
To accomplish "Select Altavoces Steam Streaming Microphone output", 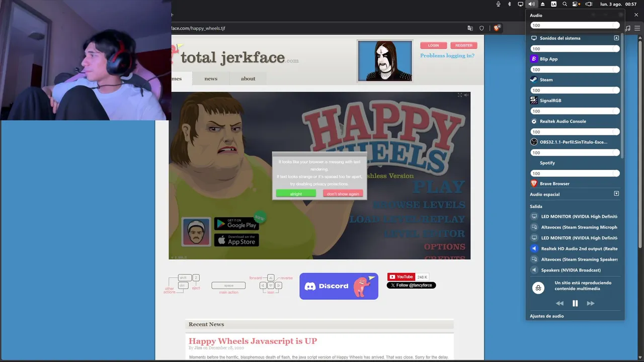I will [x=575, y=227].
